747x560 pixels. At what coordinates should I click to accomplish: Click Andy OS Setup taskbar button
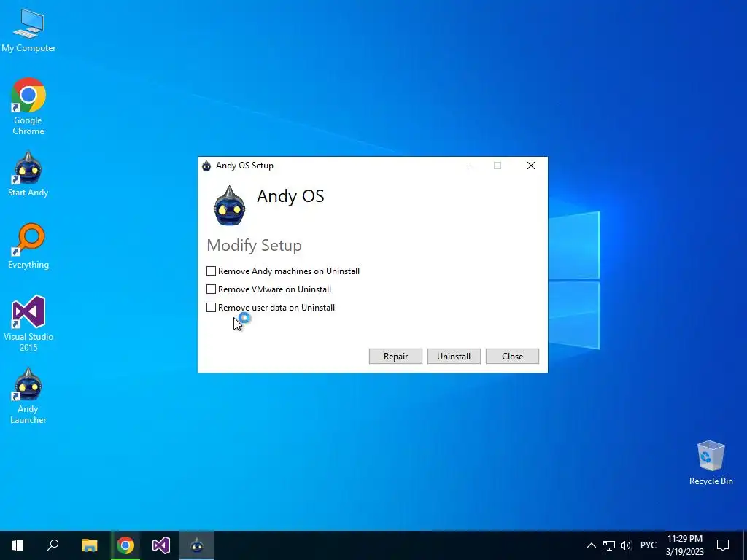[197, 545]
